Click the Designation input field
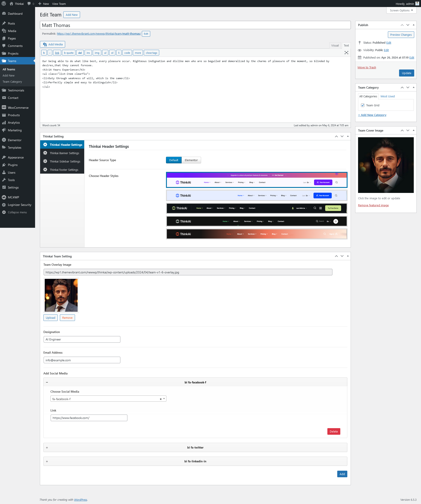 (82, 339)
